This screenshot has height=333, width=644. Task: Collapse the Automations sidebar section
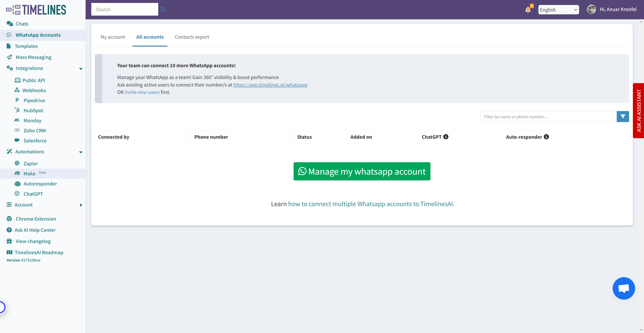pos(80,152)
